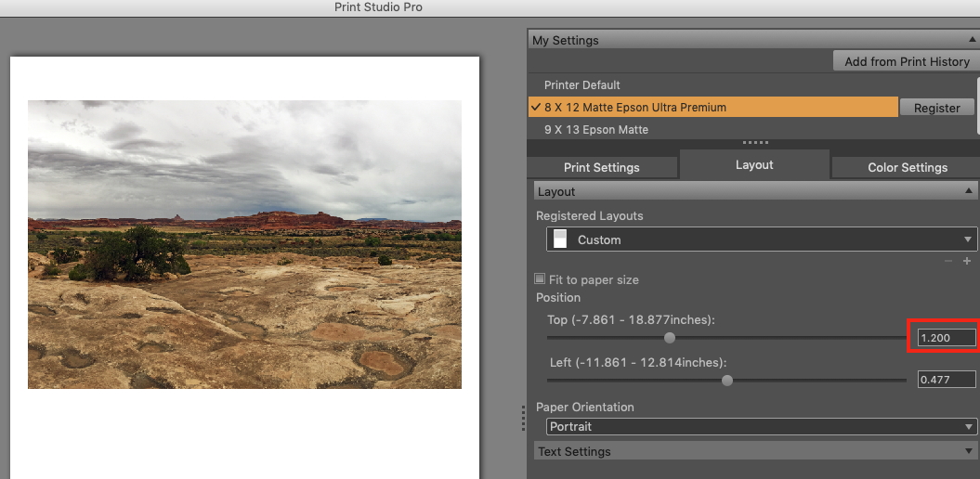Select the 9 X 13 Epson Matte setting
This screenshot has height=479, width=980.
[x=596, y=129]
